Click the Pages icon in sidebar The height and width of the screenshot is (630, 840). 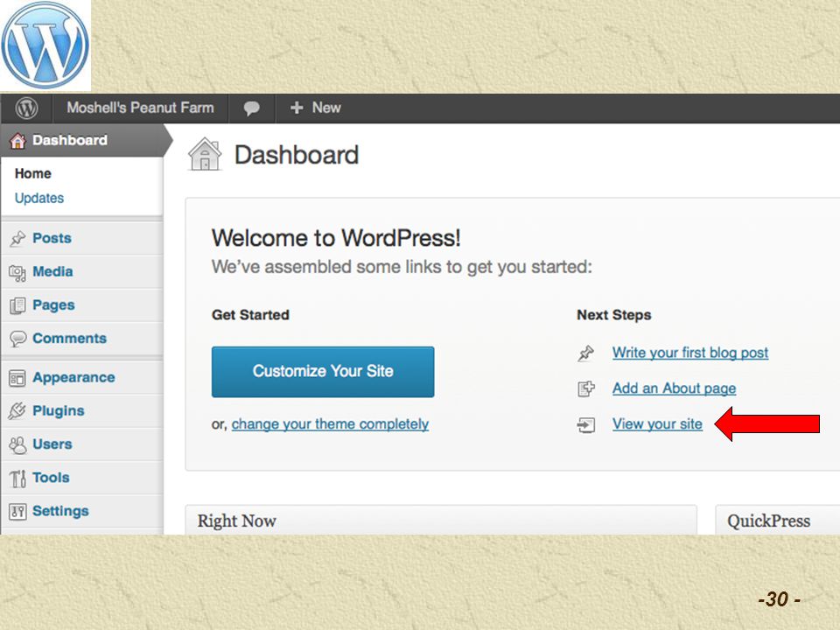click(17, 306)
